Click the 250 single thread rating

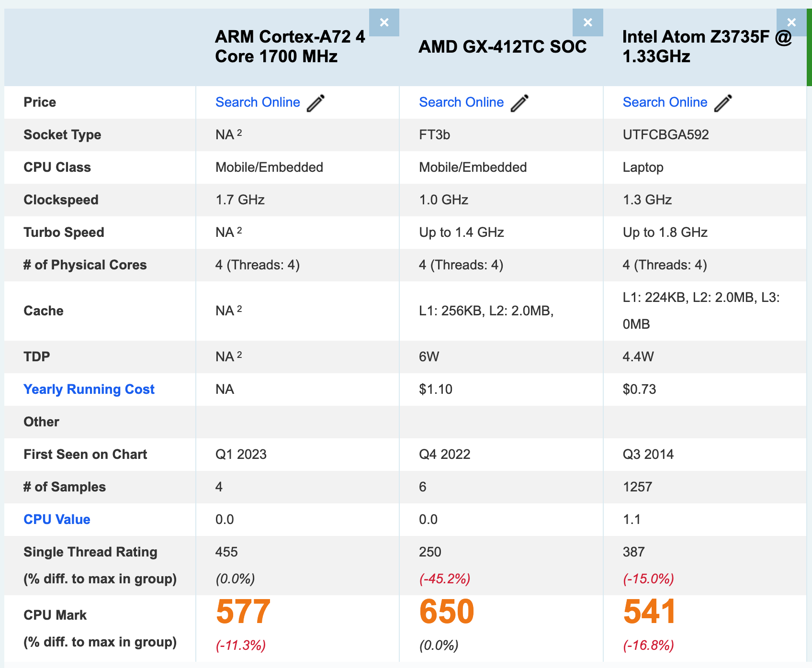coord(430,552)
